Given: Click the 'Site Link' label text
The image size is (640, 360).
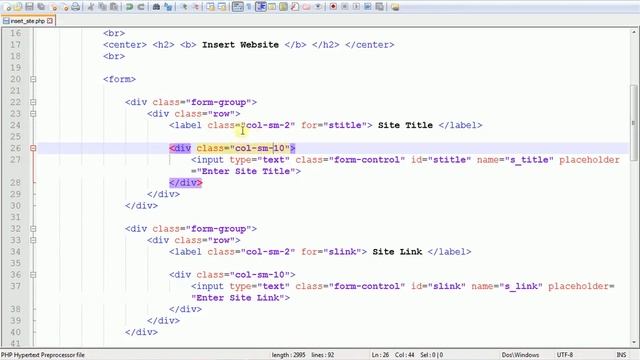Looking at the screenshot, I should tap(397, 251).
